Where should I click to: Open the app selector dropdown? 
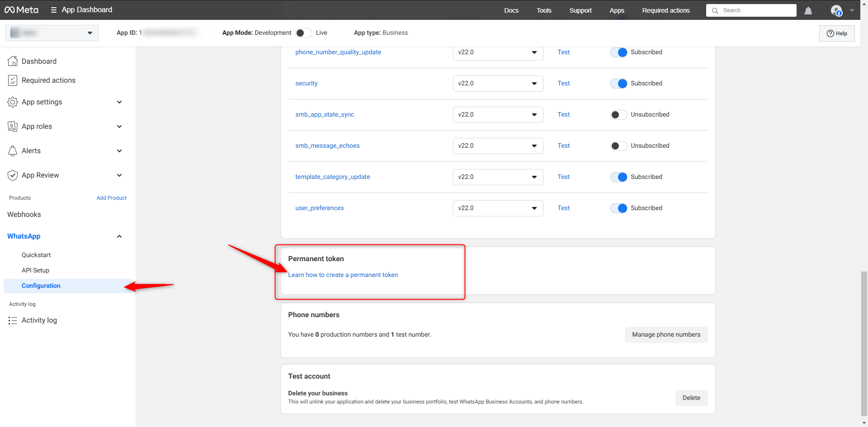point(52,33)
